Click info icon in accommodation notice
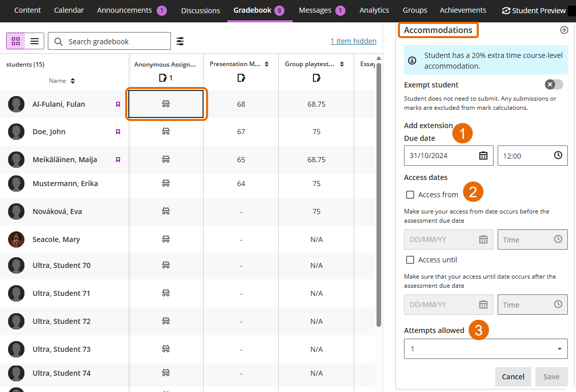The width and height of the screenshot is (576, 392). point(412,61)
